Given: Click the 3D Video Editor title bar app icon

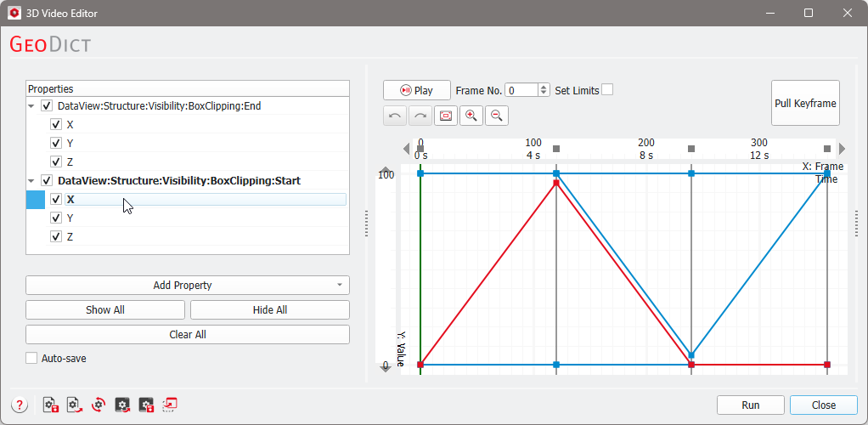Looking at the screenshot, I should 15,13.
